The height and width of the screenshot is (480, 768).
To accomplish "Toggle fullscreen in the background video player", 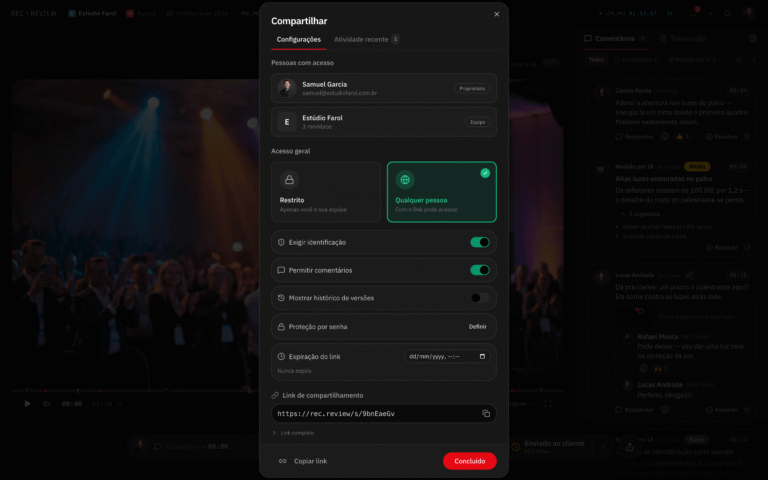I will click(548, 404).
